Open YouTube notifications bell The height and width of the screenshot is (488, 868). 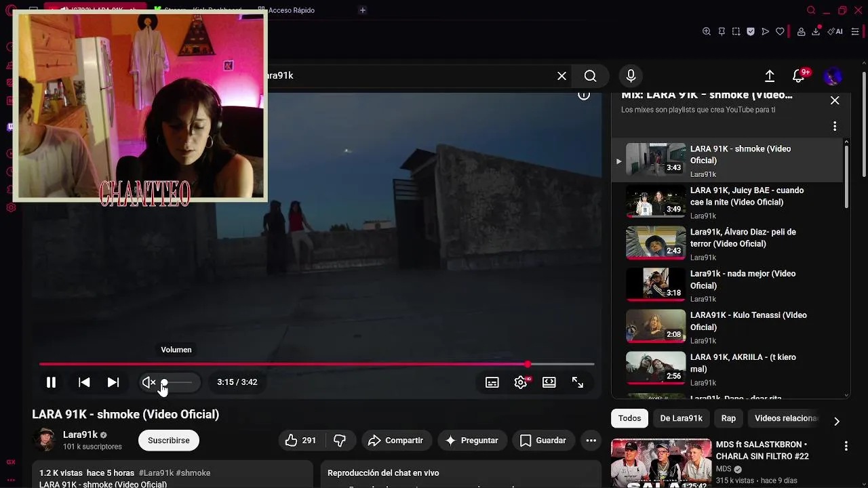[799, 76]
